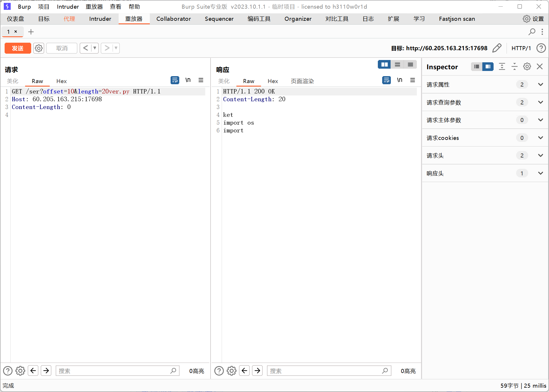Jump to next response search match

(x=257, y=370)
